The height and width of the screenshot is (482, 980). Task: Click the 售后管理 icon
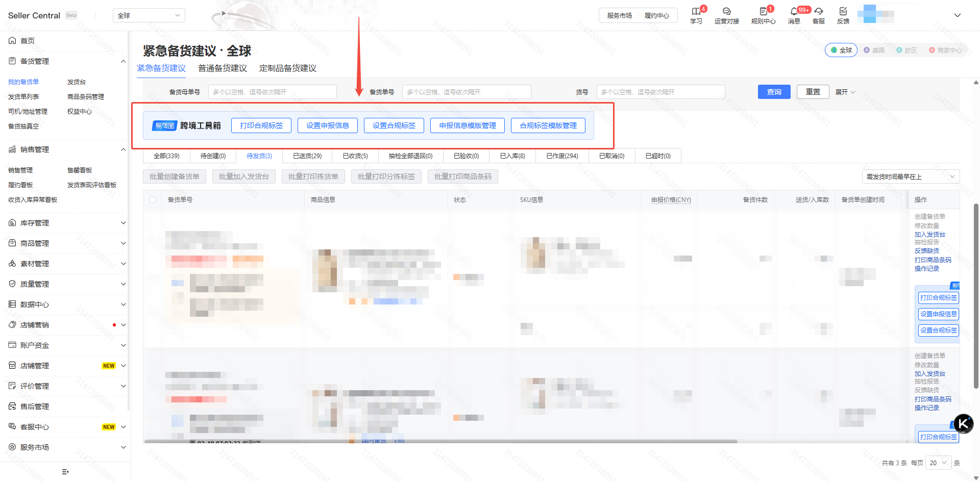pos(12,406)
